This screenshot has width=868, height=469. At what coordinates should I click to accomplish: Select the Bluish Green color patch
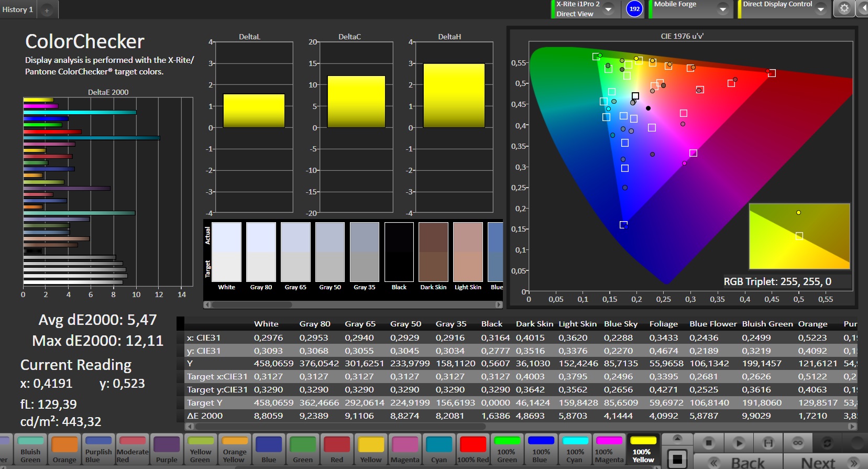[x=30, y=450]
